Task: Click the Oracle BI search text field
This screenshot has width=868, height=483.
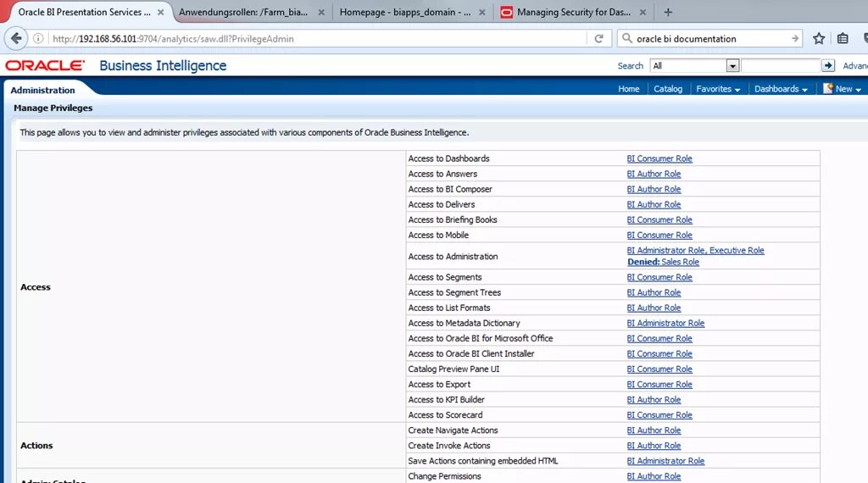Action: (x=781, y=66)
